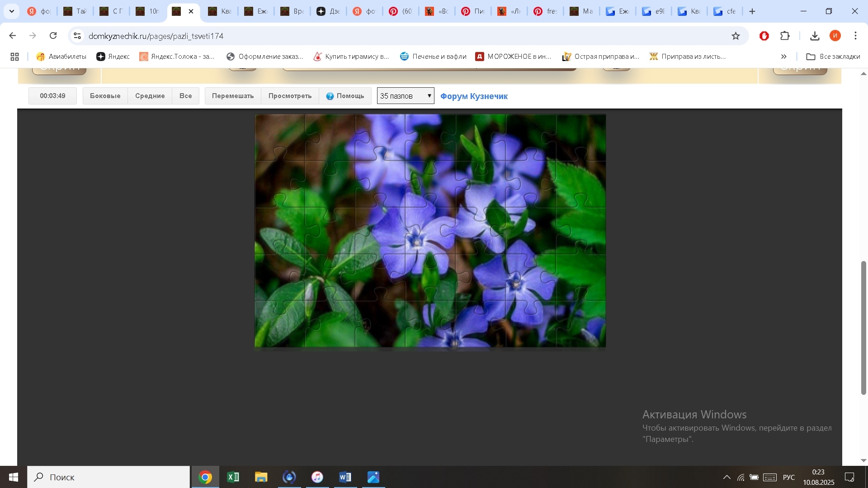Open the notification center icon
Image resolution: width=868 pixels, height=488 pixels.
point(849,477)
